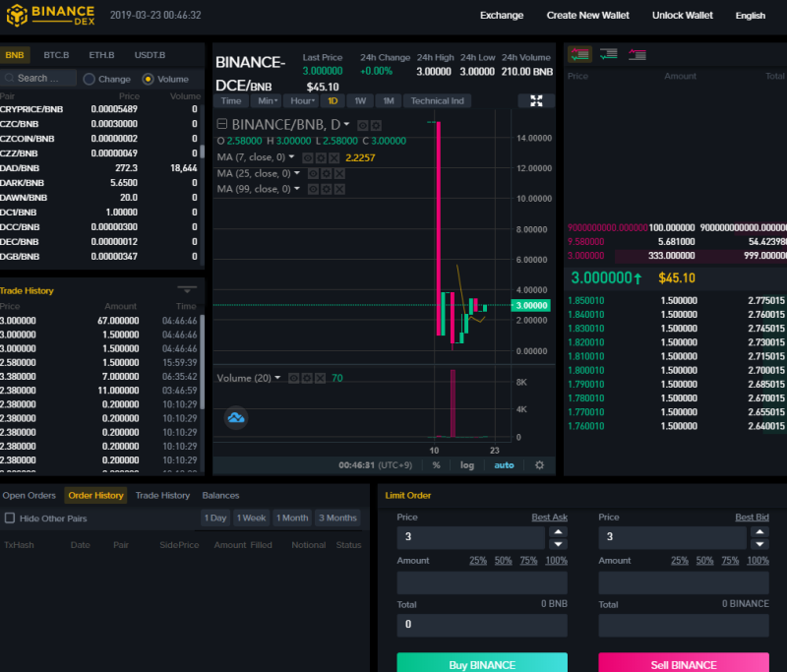The width and height of the screenshot is (787, 672).
Task: Open settings for MA (7, close, 0)
Action: pyautogui.click(x=322, y=158)
